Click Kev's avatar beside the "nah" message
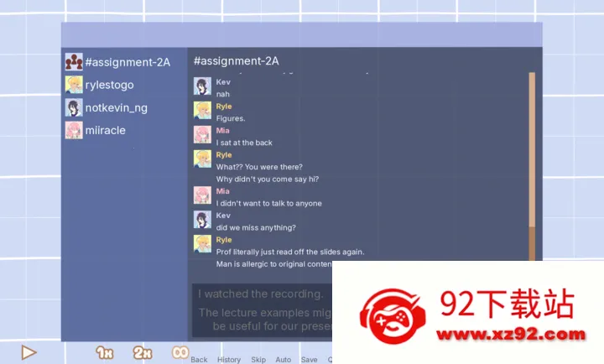Screen dimensions: 604x364 pyautogui.click(x=202, y=86)
